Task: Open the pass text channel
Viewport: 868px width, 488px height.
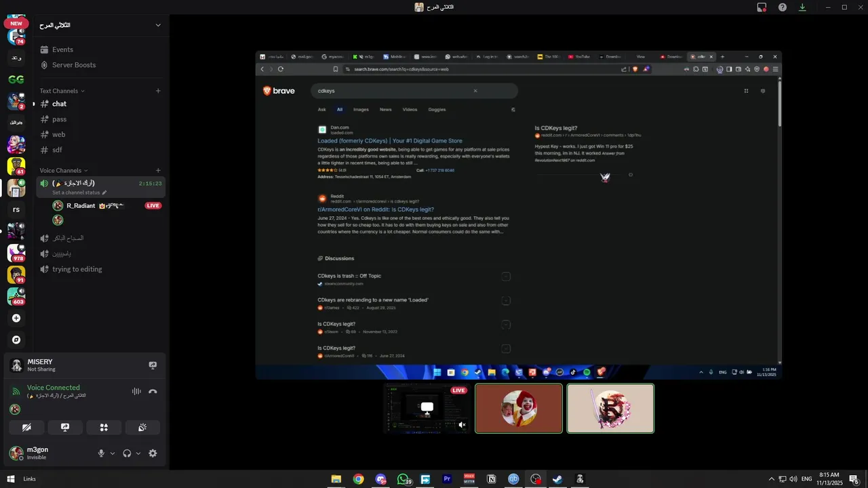Action: coord(100,119)
